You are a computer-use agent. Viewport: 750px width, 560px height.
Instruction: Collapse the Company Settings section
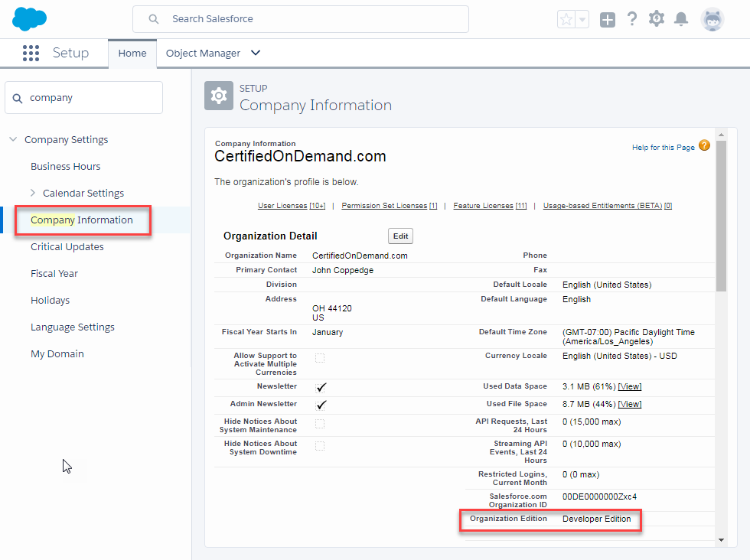[14, 140]
